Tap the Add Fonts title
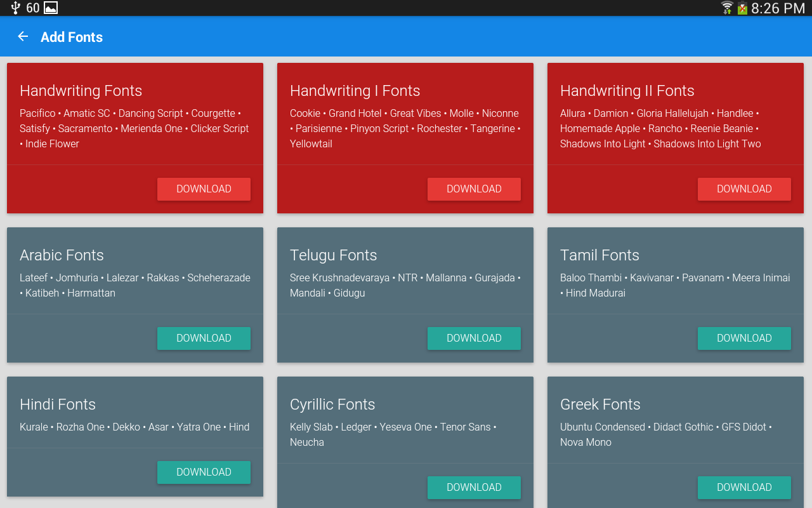812x508 pixels. (72, 37)
